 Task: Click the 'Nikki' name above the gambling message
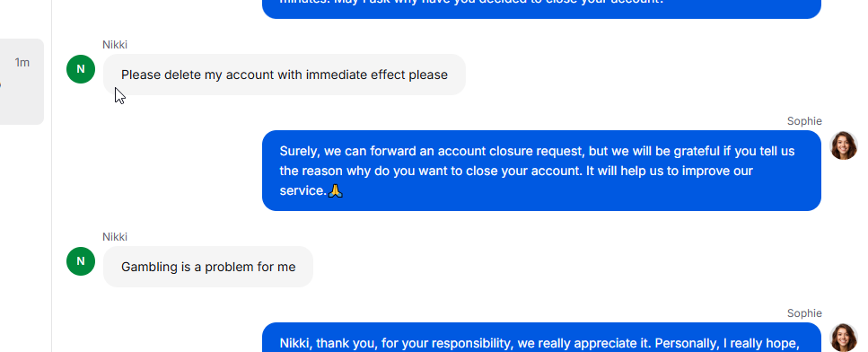pos(115,237)
